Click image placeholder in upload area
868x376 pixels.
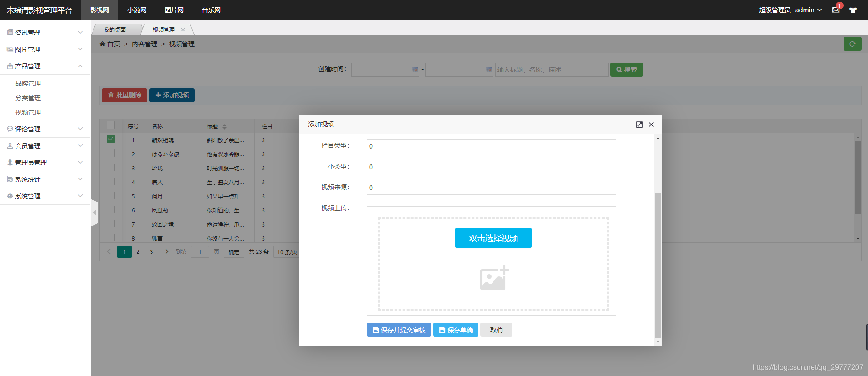click(x=494, y=278)
